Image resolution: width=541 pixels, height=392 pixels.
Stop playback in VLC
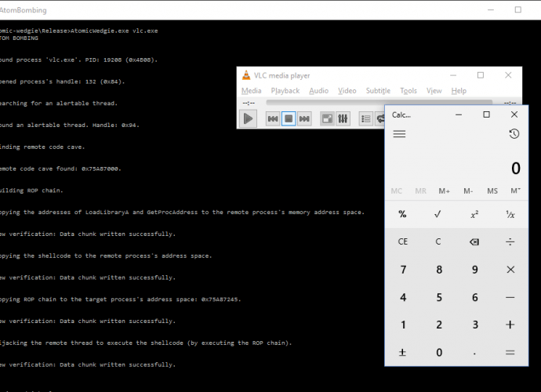click(289, 119)
